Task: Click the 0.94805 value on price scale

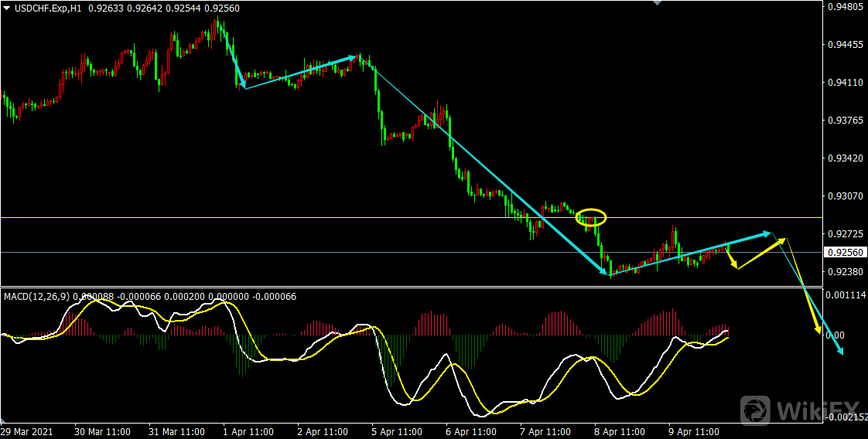Action: pyautogui.click(x=845, y=8)
